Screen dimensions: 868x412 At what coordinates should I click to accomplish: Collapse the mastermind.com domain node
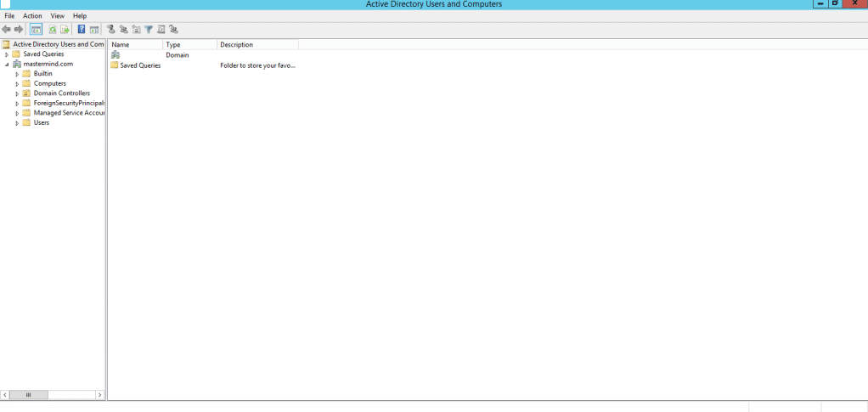tap(7, 64)
